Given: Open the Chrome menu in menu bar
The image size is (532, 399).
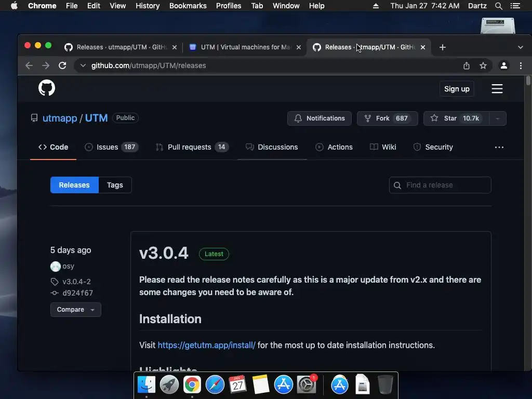Looking at the screenshot, I should (42, 6).
